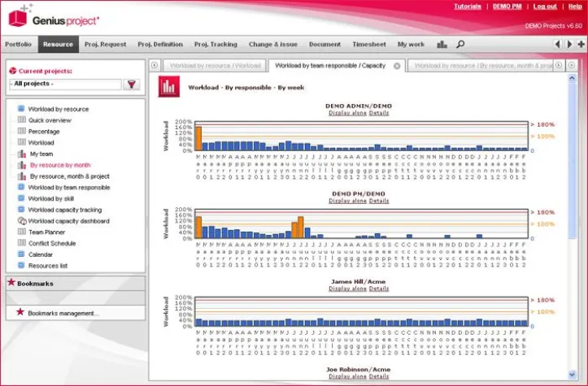Click the magnifying glass search icon

coord(460,45)
